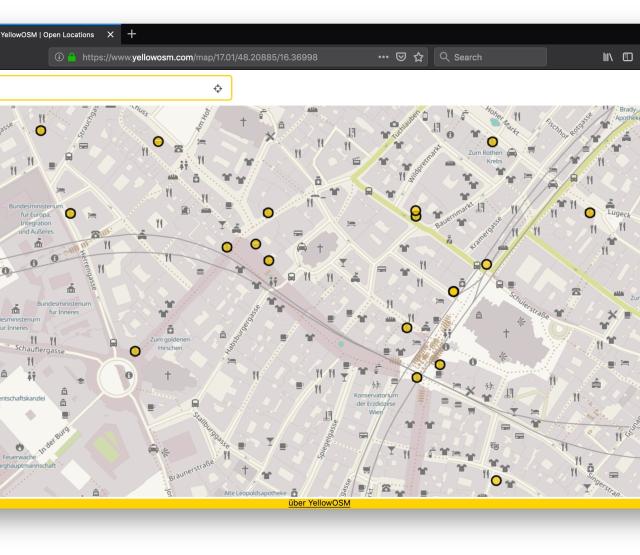Click the locate-me crosshair icon in the search box
Screen dimensions: 640x555
click(x=218, y=89)
